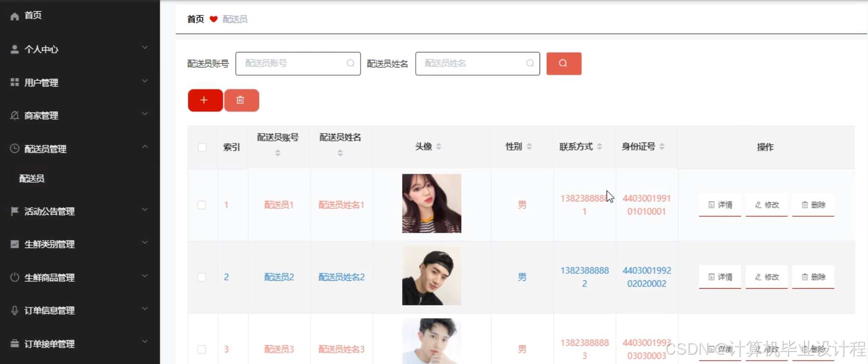Sort by 身份证号 column arrows
This screenshot has width=868, height=364.
pyautogui.click(x=662, y=147)
